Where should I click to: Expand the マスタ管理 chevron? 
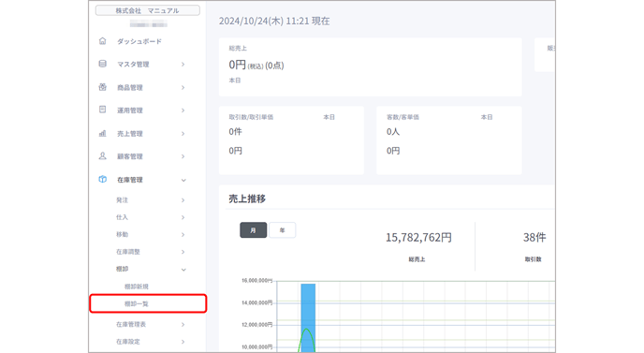pyautogui.click(x=183, y=65)
